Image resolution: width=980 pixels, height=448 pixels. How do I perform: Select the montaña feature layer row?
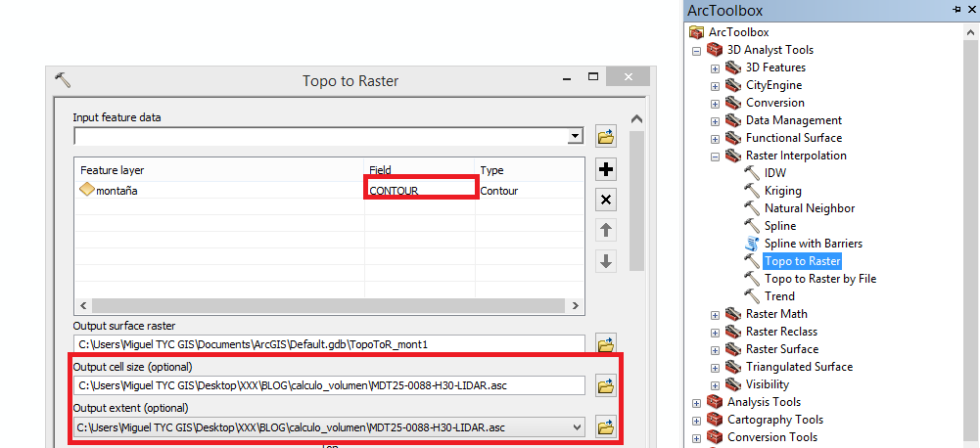point(117,191)
